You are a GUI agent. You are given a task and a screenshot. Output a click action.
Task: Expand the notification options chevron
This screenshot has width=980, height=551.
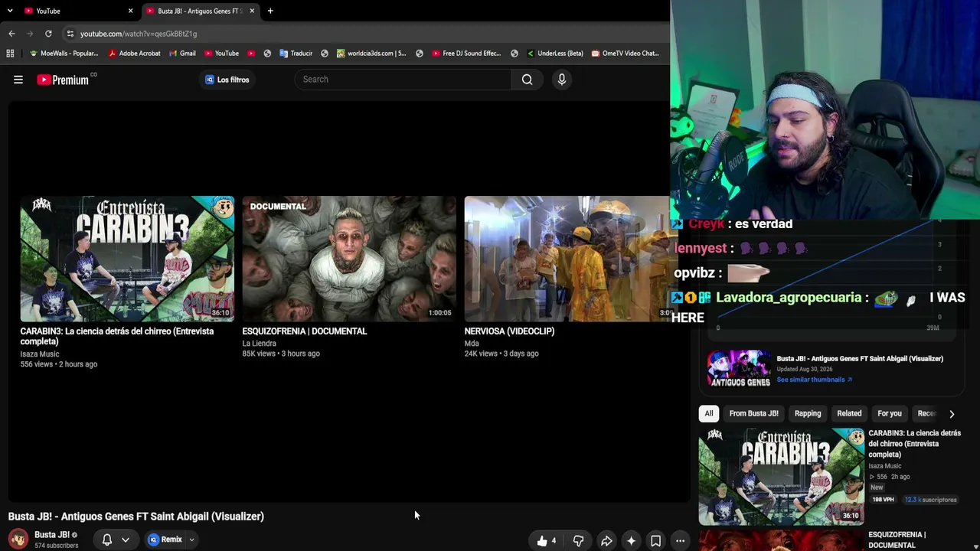[126, 540]
